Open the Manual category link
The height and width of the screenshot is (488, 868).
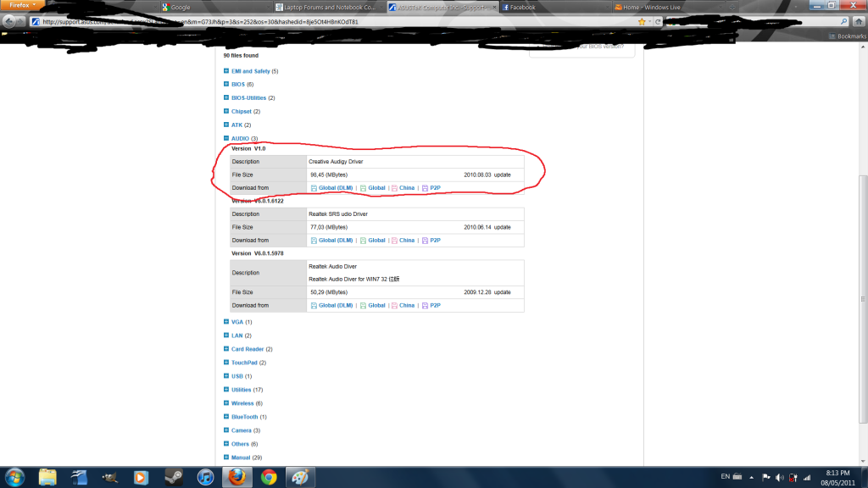pyautogui.click(x=241, y=457)
